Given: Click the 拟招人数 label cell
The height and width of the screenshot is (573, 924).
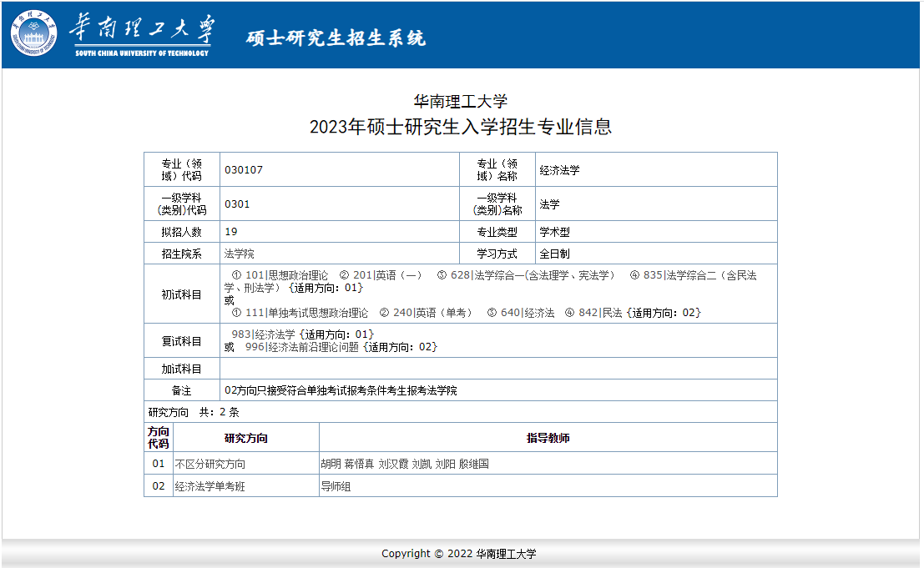Looking at the screenshot, I should (x=182, y=232).
